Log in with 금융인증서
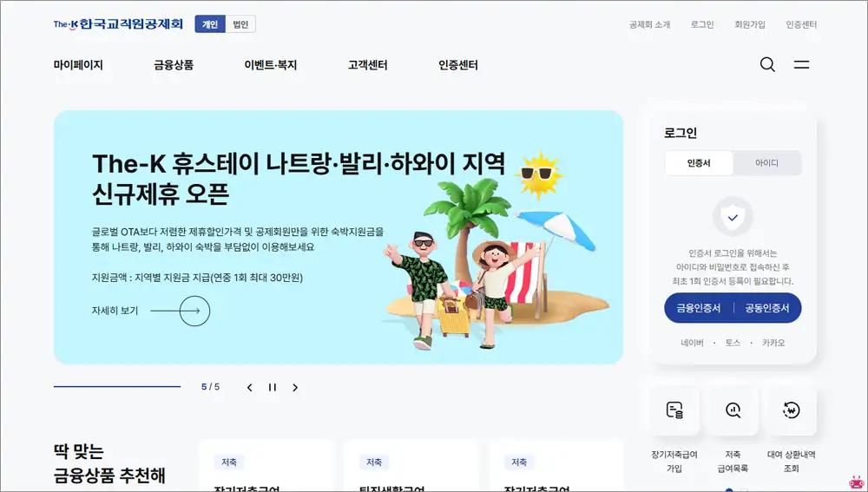The image size is (868, 492). click(x=699, y=308)
